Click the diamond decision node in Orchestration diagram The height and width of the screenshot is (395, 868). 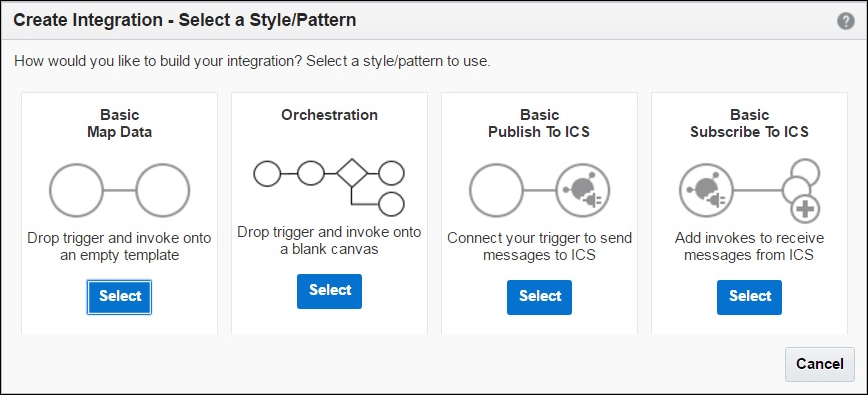click(x=352, y=174)
